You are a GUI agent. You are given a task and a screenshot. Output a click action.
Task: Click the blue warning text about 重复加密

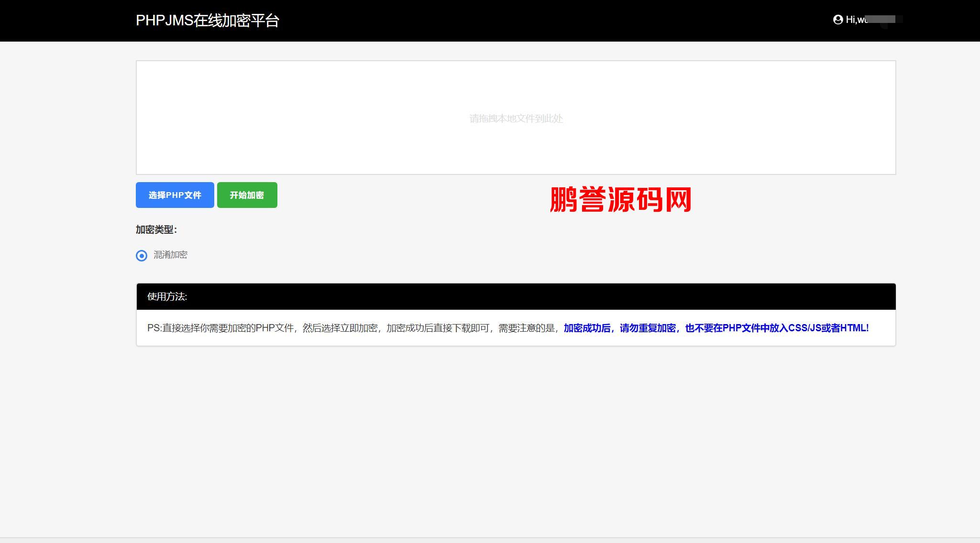(716, 328)
